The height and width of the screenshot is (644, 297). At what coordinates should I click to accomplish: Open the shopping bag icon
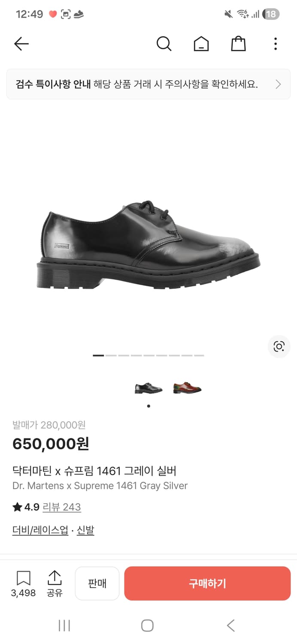point(238,44)
